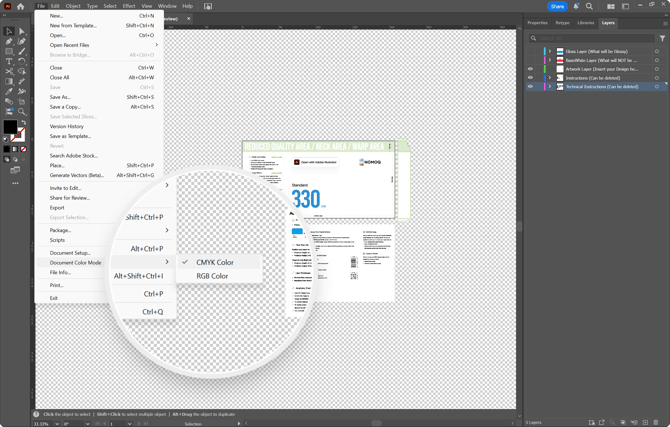Hide the Artwork Layer using its eye icon
Image resolution: width=670 pixels, height=427 pixels.
click(531, 69)
